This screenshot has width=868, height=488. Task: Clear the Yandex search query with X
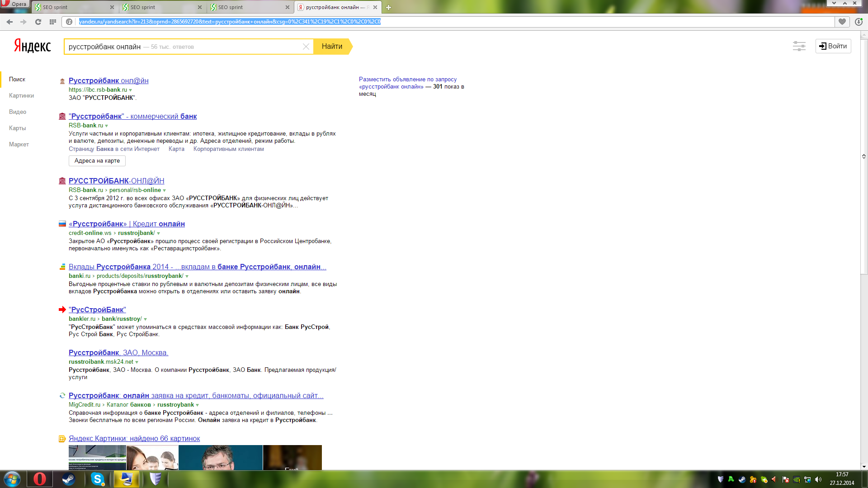306,47
